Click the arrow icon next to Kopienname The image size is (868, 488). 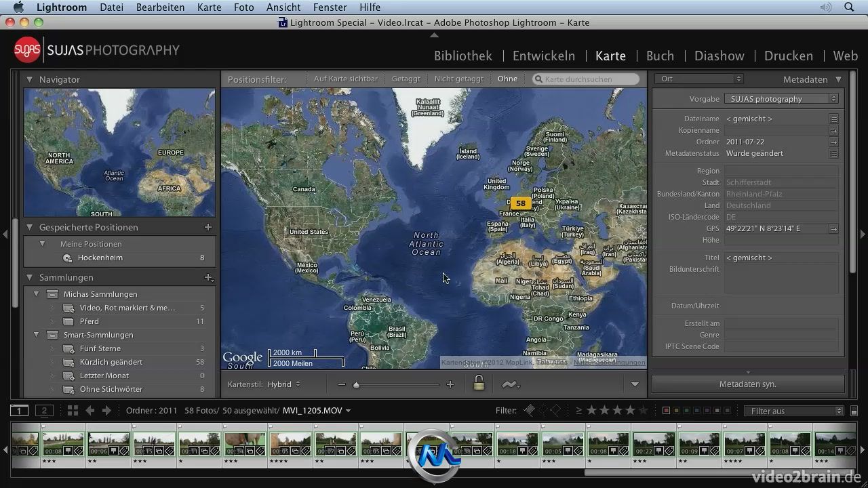833,131
